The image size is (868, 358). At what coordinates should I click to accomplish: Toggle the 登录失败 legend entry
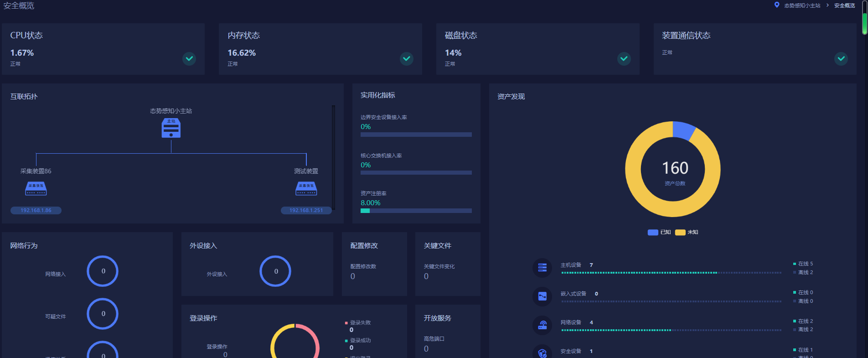(x=358, y=322)
